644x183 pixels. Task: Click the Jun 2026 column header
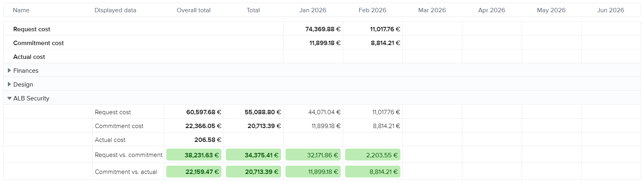click(610, 10)
